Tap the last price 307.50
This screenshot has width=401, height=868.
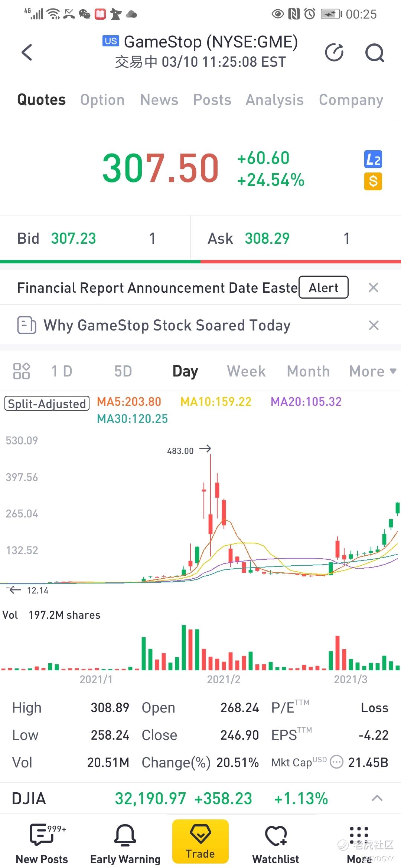(160, 169)
